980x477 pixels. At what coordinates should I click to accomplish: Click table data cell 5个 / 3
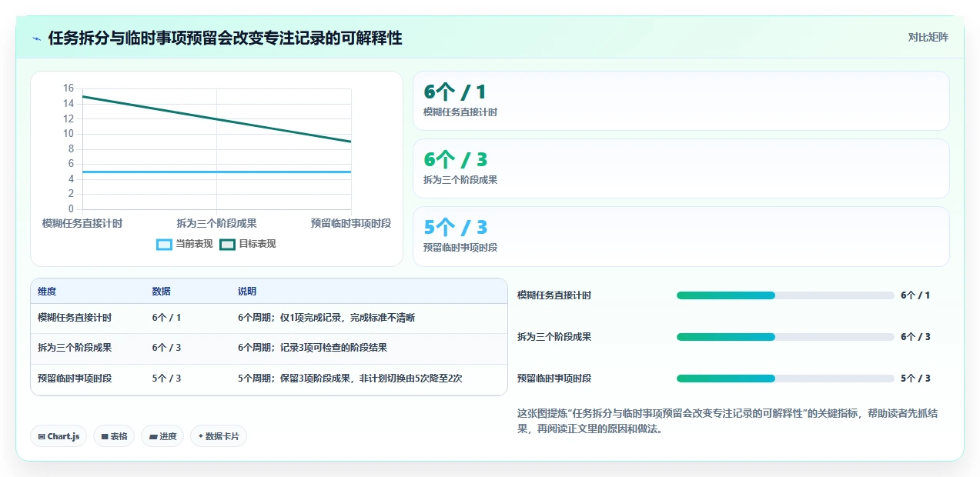coord(167,379)
